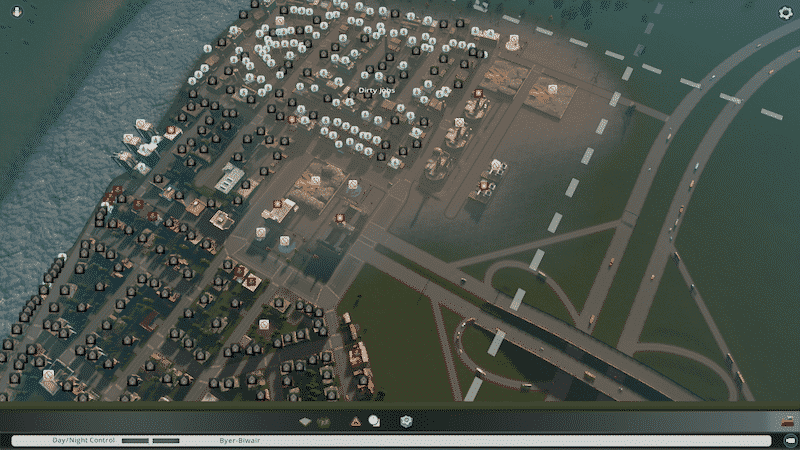This screenshot has width=800, height=450.
Task: Toggle the first Day/Night Control bar
Action: [x=134, y=440]
